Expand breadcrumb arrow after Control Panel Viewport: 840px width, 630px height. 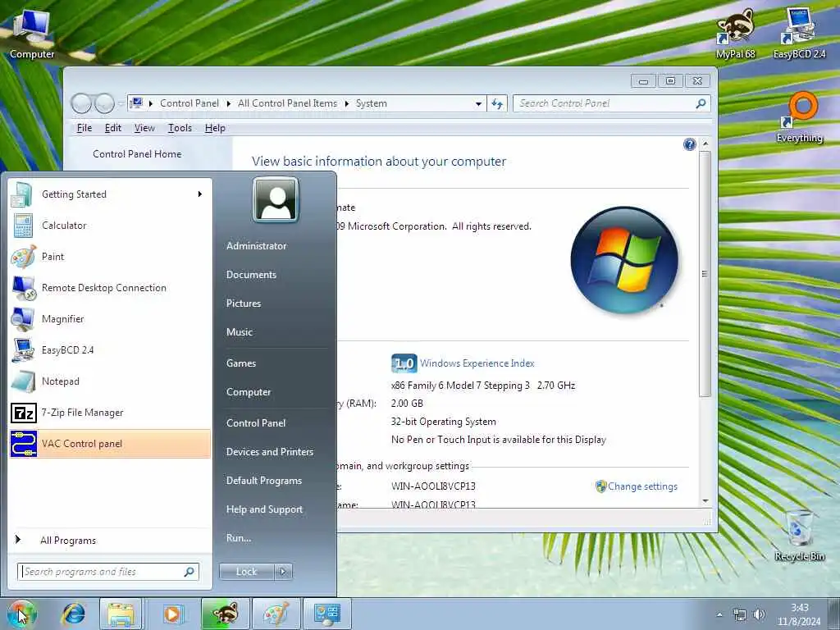(229, 103)
